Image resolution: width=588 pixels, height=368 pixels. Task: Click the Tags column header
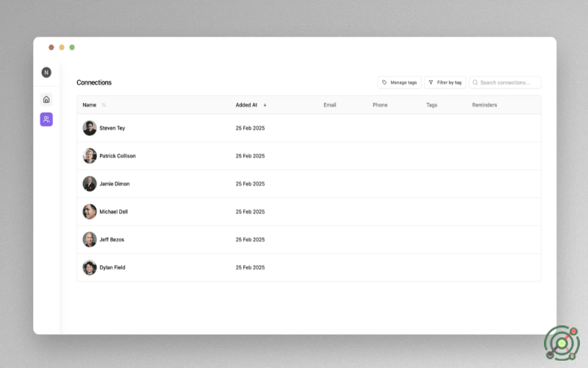pyautogui.click(x=431, y=105)
